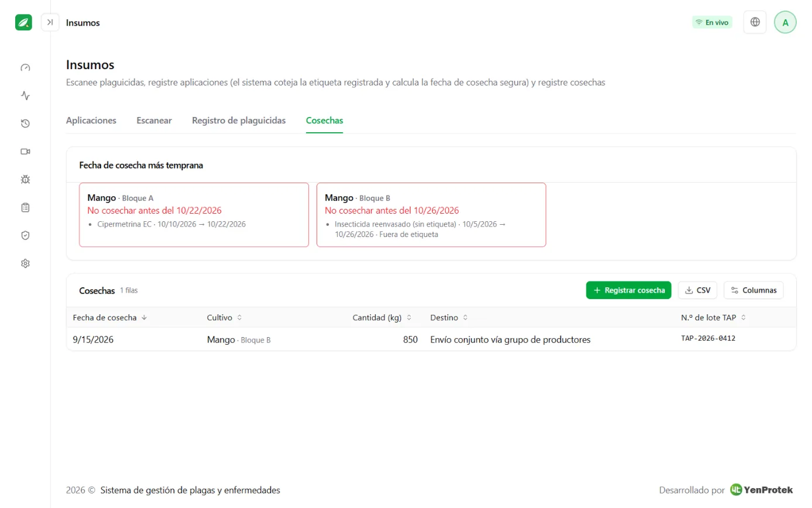This screenshot has height=508, width=812.
Task: Sort by N.º de lote TAP column
Action: [714, 318]
